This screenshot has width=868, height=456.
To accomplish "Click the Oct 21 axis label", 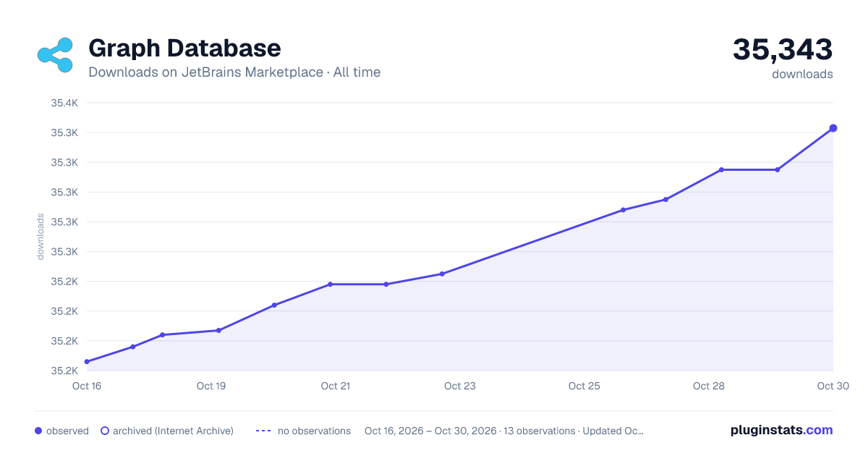I will pyautogui.click(x=336, y=386).
